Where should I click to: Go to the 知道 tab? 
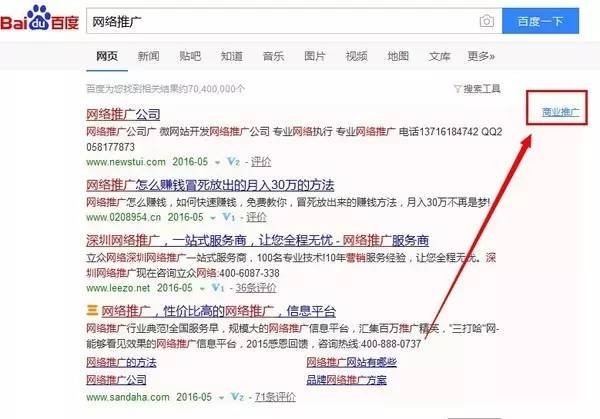click(232, 56)
